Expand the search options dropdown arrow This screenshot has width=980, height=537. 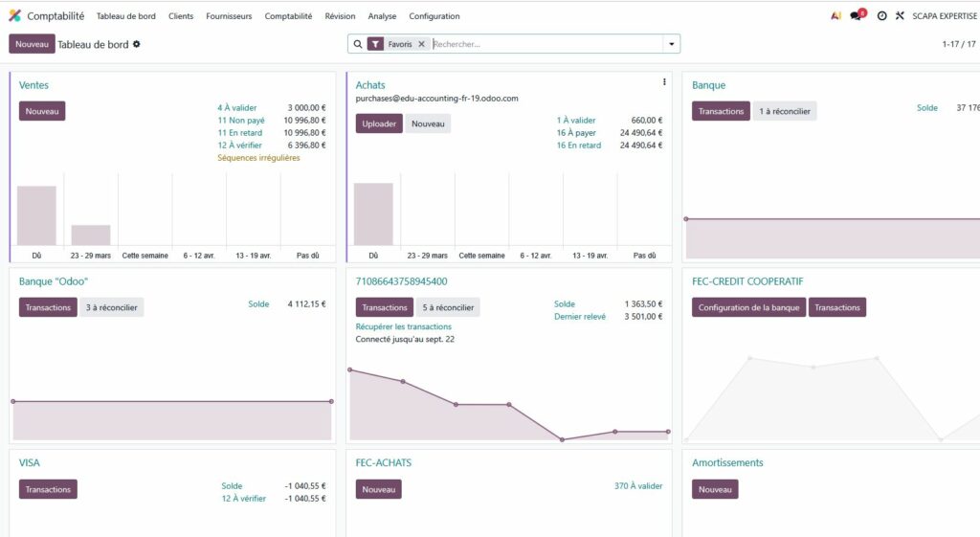[672, 44]
